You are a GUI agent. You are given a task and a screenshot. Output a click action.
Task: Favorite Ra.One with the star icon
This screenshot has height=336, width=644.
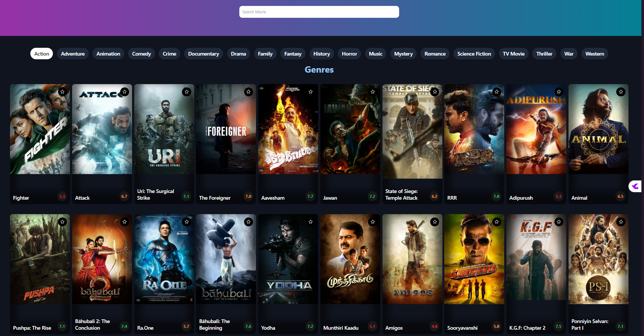(187, 222)
